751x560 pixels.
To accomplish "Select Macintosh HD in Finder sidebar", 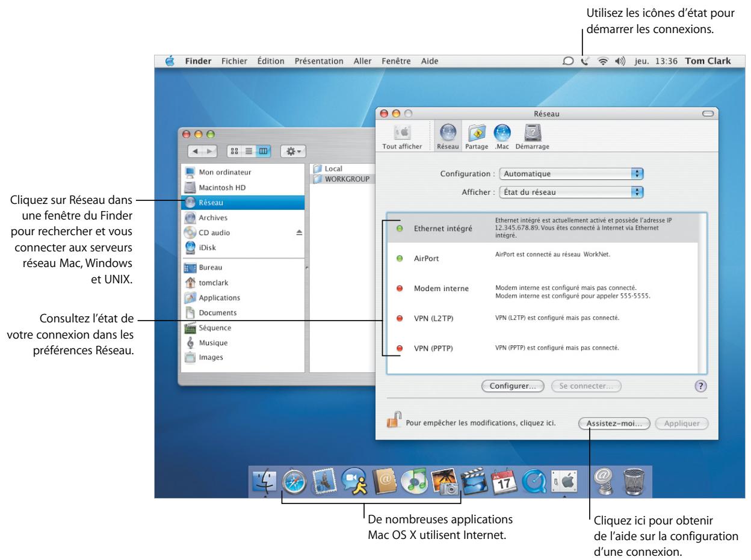I will pyautogui.click(x=243, y=187).
